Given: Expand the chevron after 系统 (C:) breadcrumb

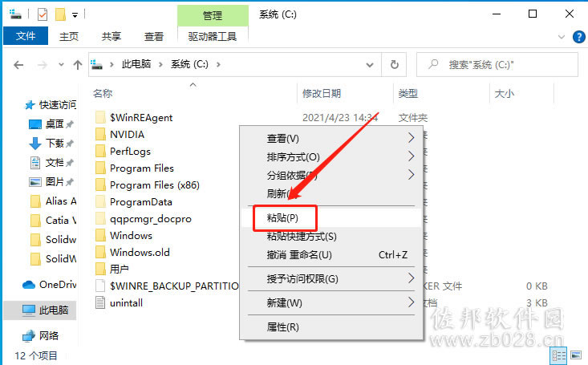Looking at the screenshot, I should pyautogui.click(x=218, y=64).
